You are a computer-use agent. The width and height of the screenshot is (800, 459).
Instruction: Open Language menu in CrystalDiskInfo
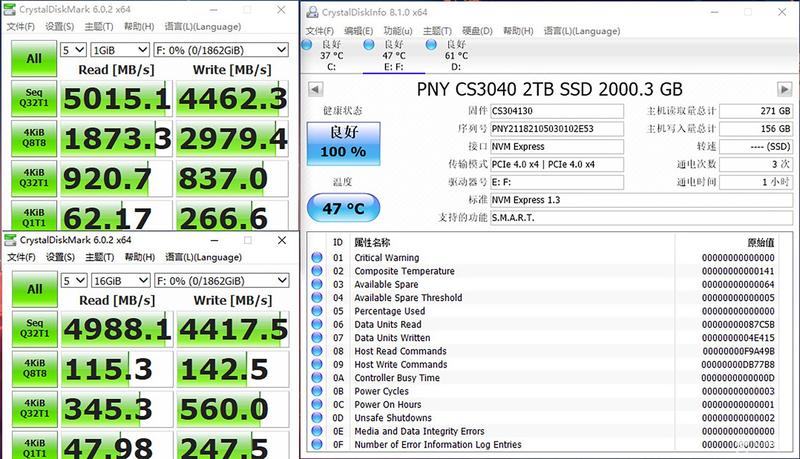tap(582, 31)
